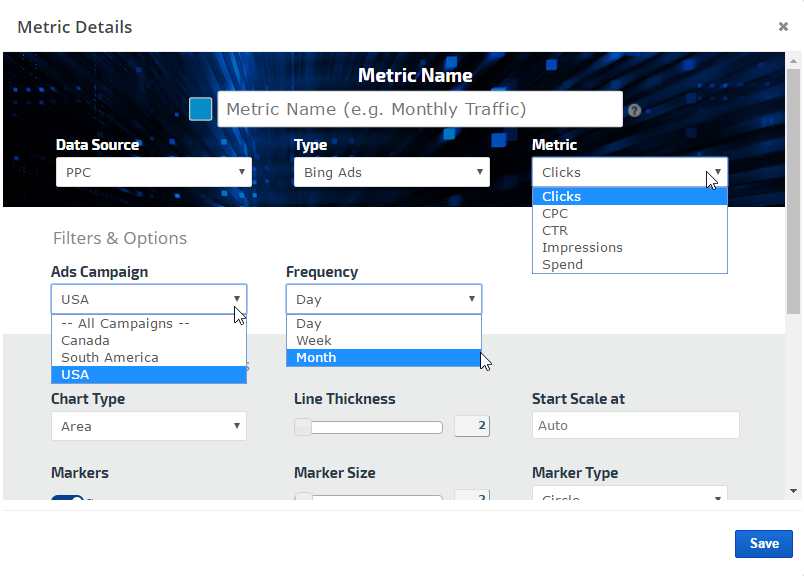Choose CTR in the Metric list
Image resolution: width=804 pixels, height=576 pixels.
click(555, 231)
